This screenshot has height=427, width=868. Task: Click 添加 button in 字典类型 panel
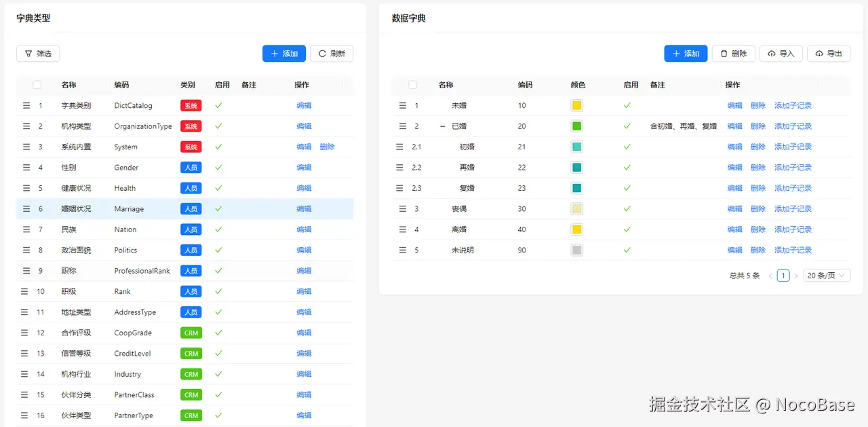click(x=284, y=54)
